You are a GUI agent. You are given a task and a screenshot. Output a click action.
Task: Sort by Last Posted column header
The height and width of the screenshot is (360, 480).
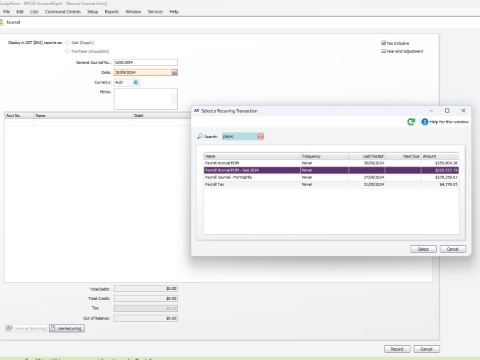pos(367,156)
